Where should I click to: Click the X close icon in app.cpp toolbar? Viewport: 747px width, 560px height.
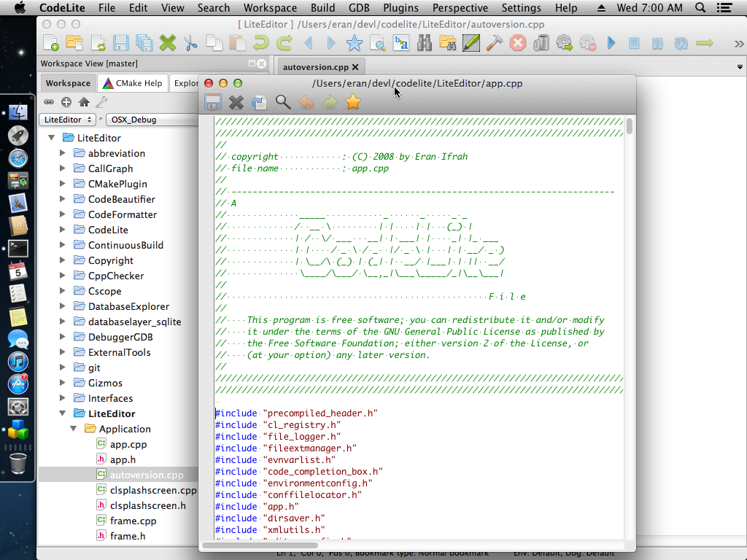pos(236,102)
